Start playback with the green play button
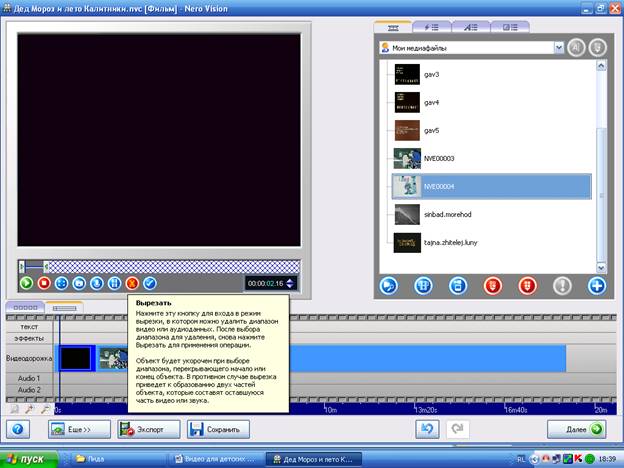The width and height of the screenshot is (624, 468). pos(27,283)
